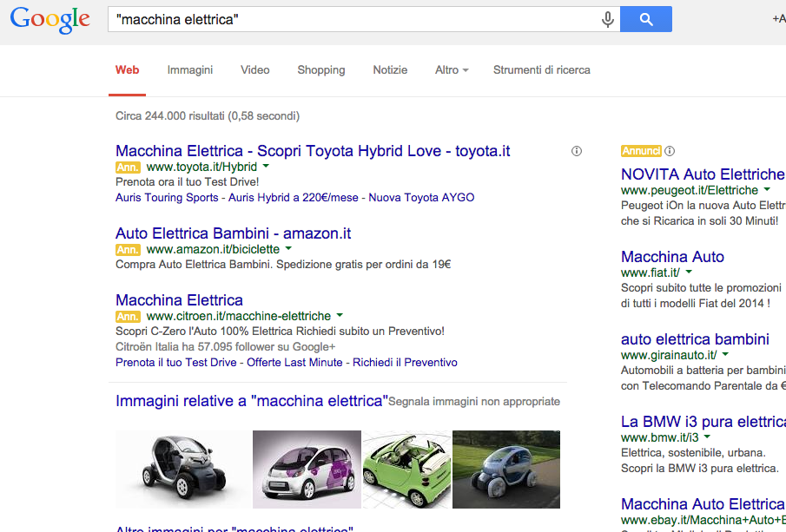Select the Notizie tab
Image resolution: width=786 pixels, height=532 pixels.
[390, 70]
